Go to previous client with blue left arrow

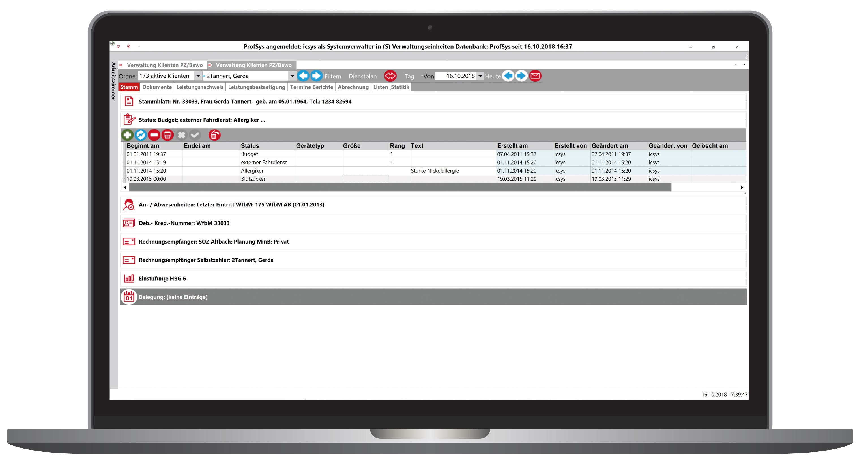(x=303, y=76)
